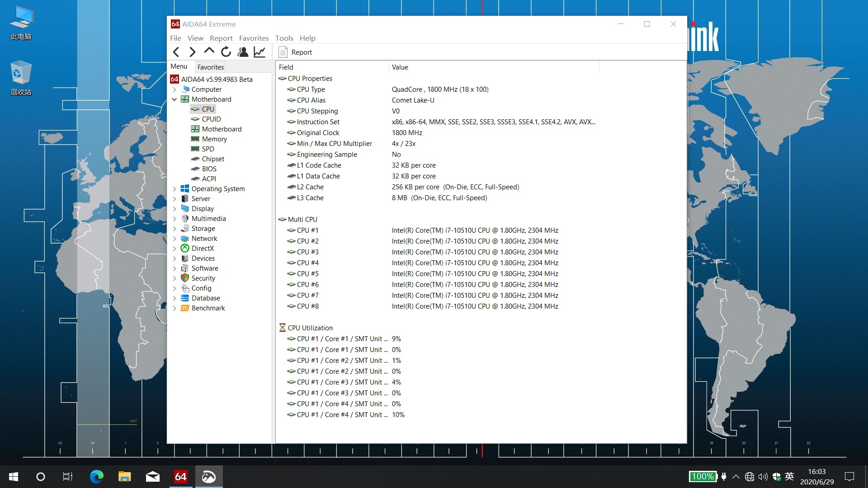Switch to the Favorites tab
Screen dimensions: 868x488
210,67
